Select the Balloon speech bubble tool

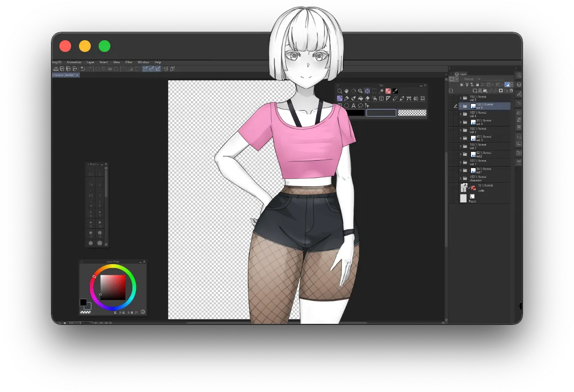[360, 105]
